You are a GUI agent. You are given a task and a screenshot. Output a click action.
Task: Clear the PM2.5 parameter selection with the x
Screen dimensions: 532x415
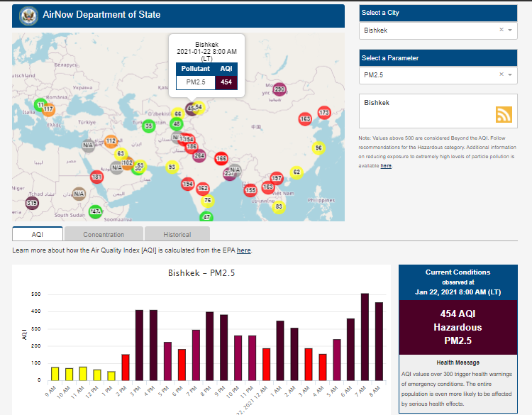pyautogui.click(x=501, y=74)
